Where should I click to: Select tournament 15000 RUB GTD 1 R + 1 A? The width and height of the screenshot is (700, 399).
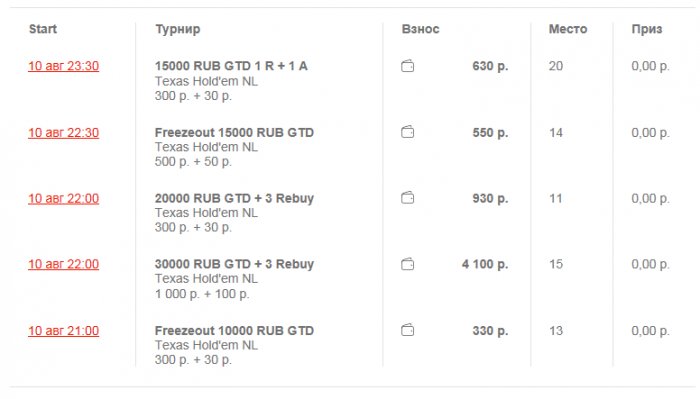pos(231,66)
